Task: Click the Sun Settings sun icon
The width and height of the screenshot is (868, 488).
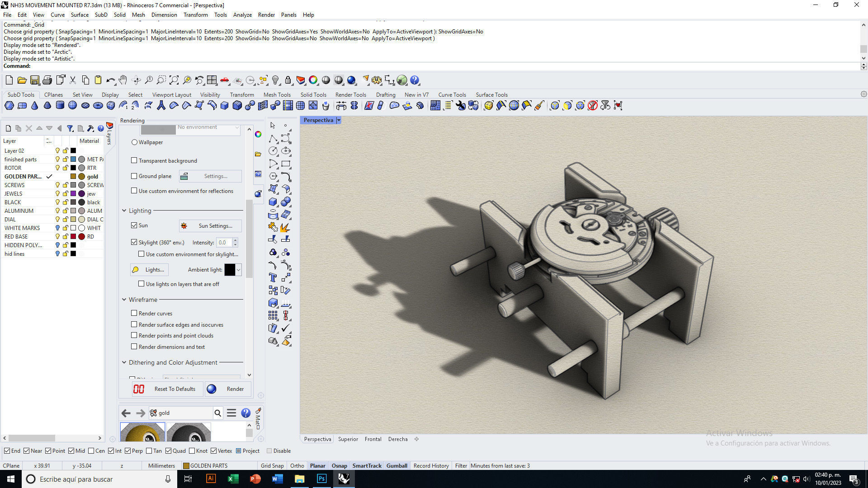Action: 184,225
